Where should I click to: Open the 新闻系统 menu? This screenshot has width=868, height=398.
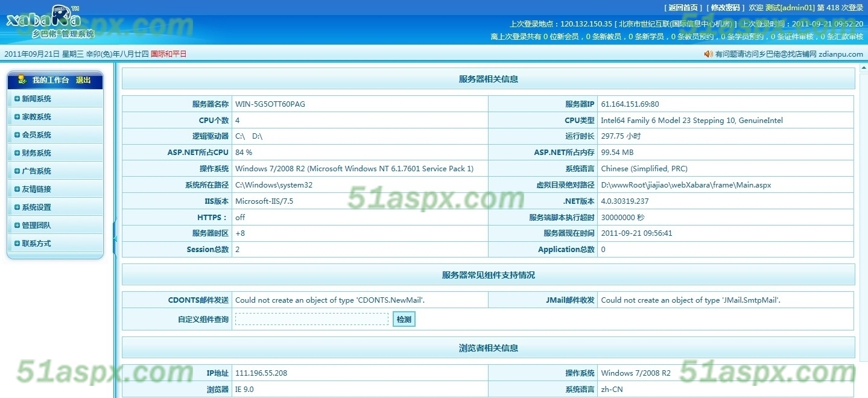point(36,99)
